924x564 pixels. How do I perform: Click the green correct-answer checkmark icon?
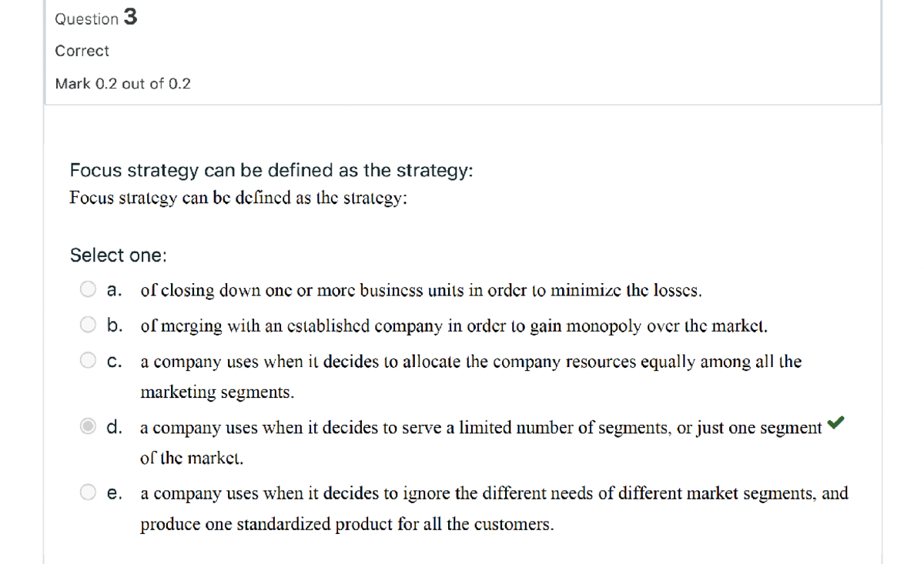point(836,422)
